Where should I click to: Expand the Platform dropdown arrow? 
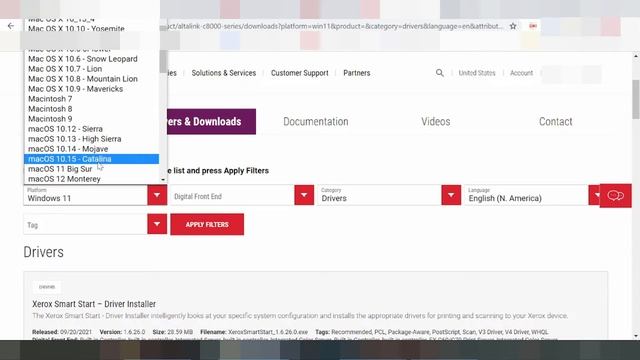pyautogui.click(x=157, y=195)
